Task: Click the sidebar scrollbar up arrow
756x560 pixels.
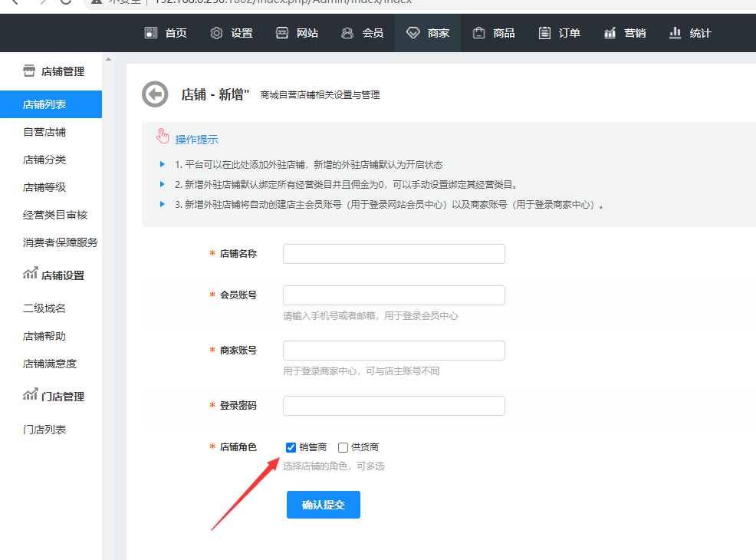Action: point(108,59)
